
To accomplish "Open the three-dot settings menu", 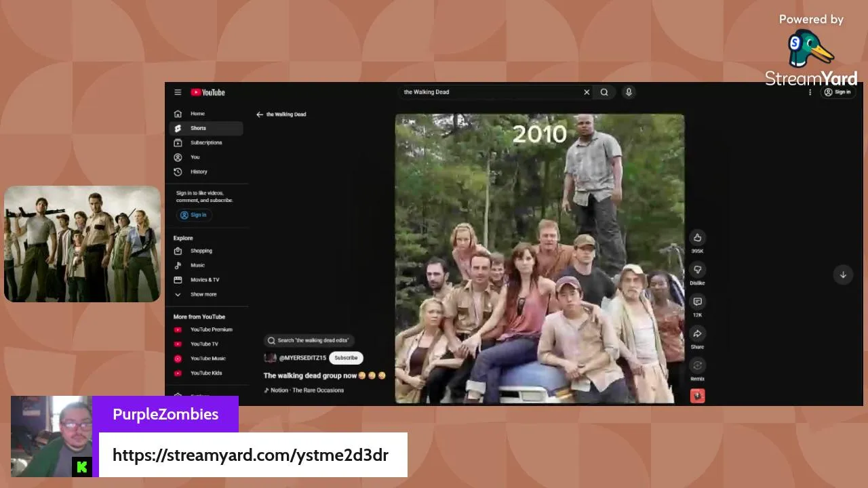I will pos(810,92).
